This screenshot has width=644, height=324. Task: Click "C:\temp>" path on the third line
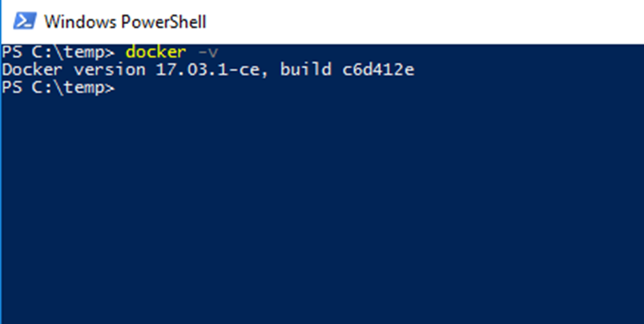73,88
